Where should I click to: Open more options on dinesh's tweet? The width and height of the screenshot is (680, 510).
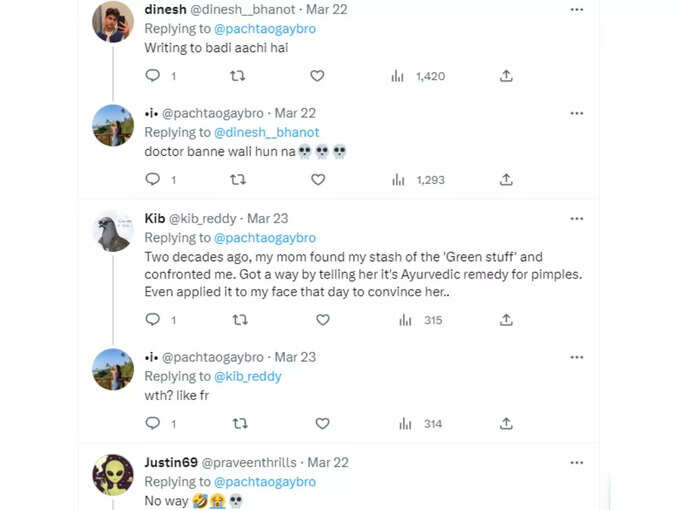(576, 10)
